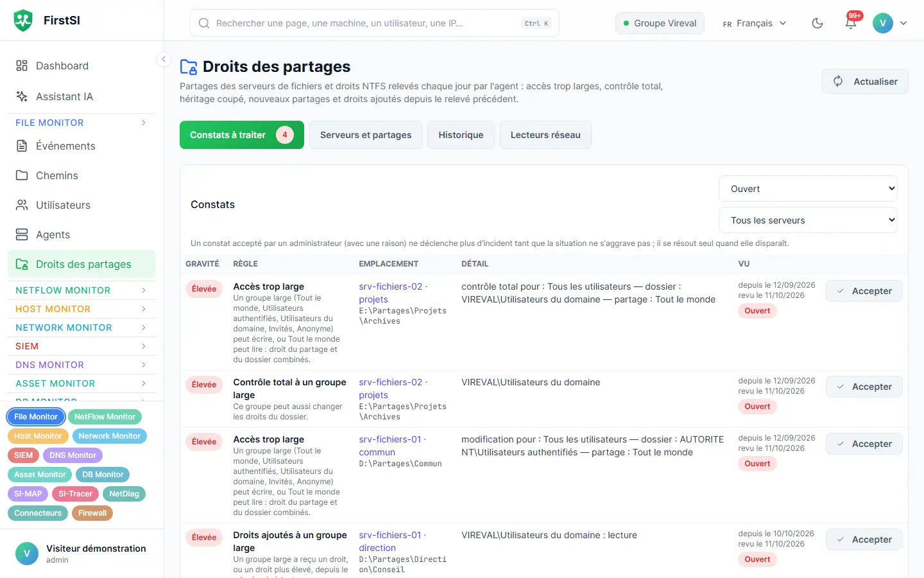
Task: Go to Événements in the sidebar
Action: coord(81,146)
